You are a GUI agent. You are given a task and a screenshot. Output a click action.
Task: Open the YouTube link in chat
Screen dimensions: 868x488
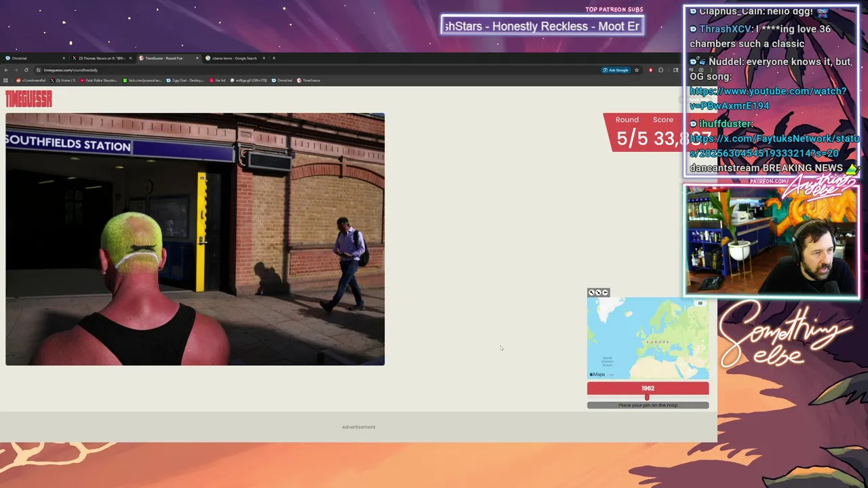click(x=768, y=98)
